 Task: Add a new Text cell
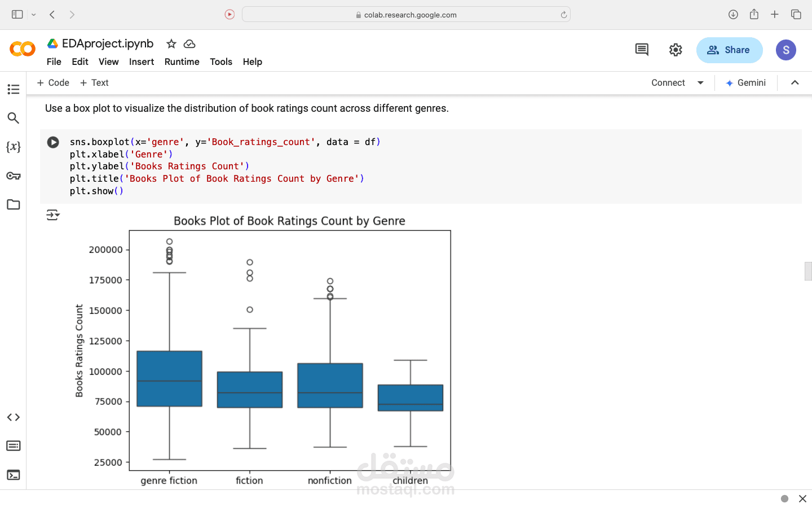94,83
